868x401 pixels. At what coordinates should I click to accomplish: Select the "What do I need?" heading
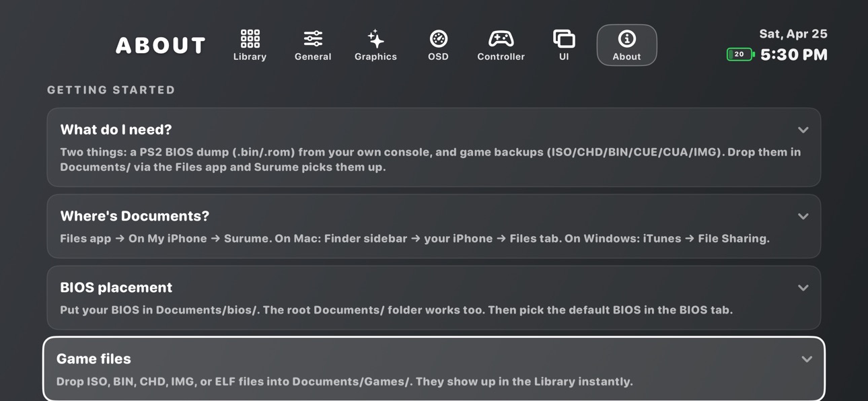[116, 129]
